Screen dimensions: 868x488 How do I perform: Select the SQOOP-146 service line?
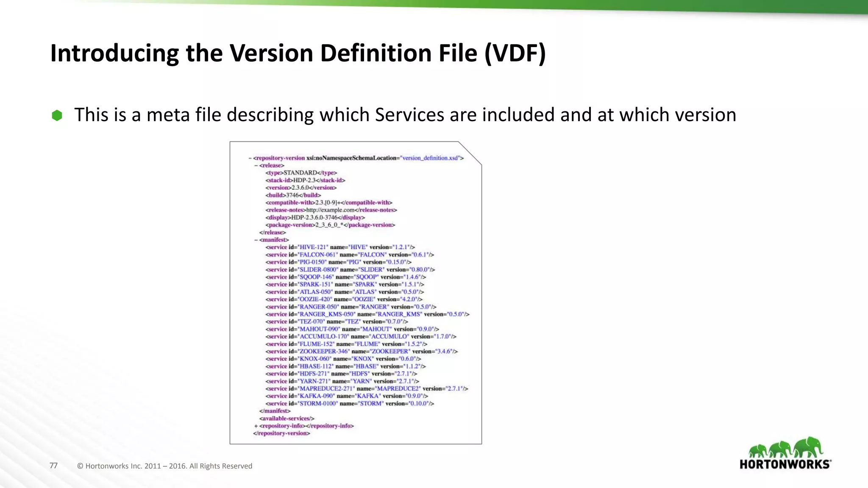tap(346, 277)
